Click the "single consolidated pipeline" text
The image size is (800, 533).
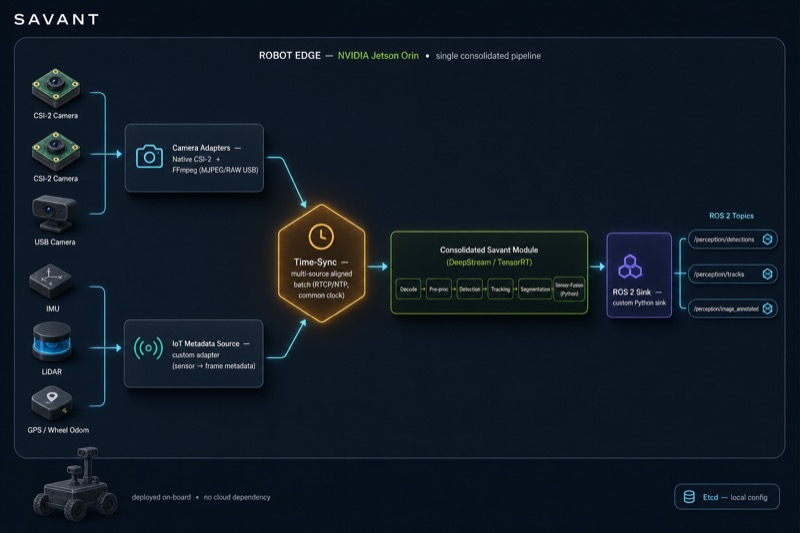click(488, 56)
